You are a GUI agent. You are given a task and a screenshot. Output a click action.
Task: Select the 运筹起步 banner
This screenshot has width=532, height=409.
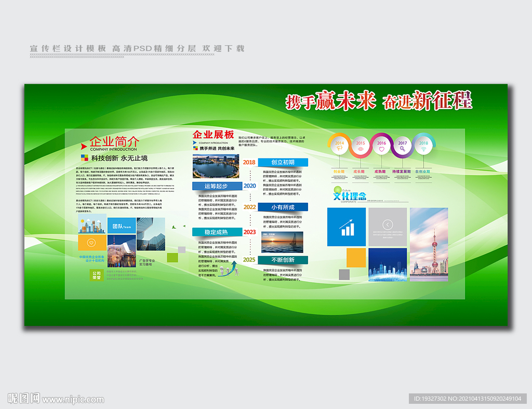click(x=217, y=186)
